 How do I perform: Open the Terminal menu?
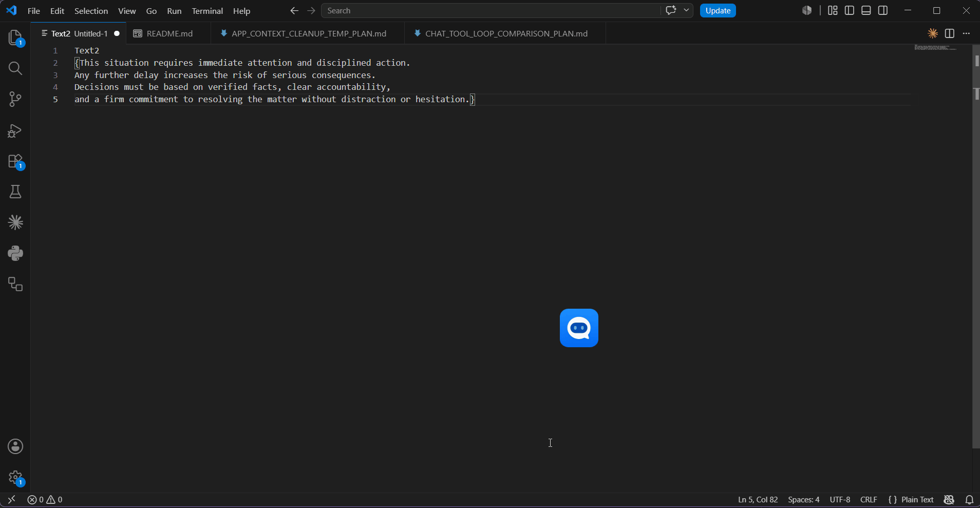(207, 11)
